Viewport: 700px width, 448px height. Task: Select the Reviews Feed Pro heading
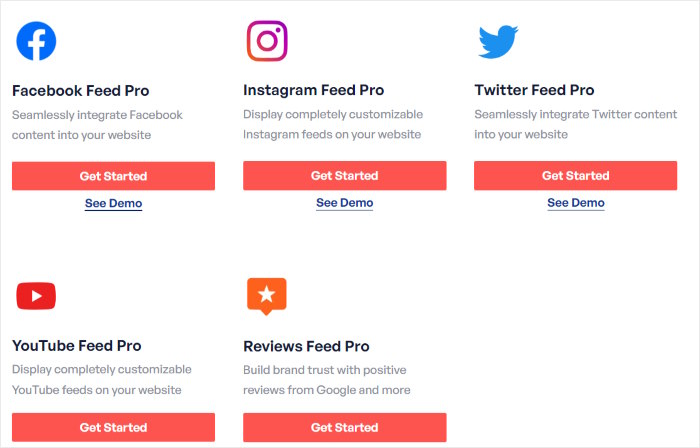click(306, 346)
